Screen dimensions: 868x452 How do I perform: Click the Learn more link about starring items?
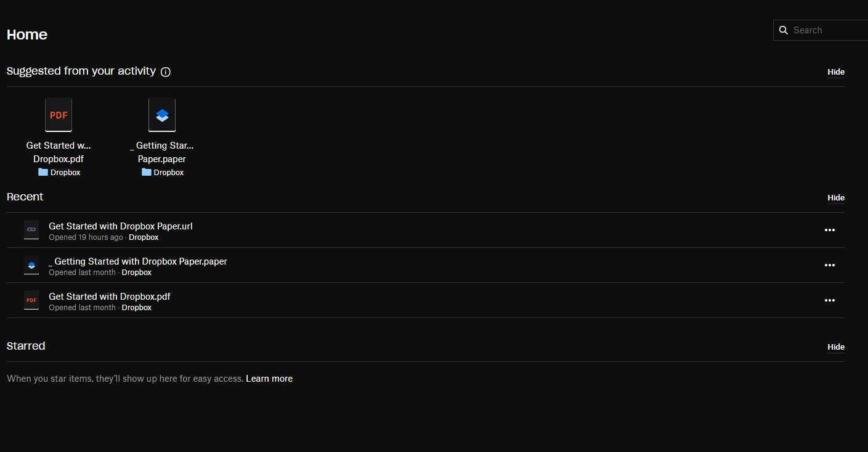[x=269, y=378]
